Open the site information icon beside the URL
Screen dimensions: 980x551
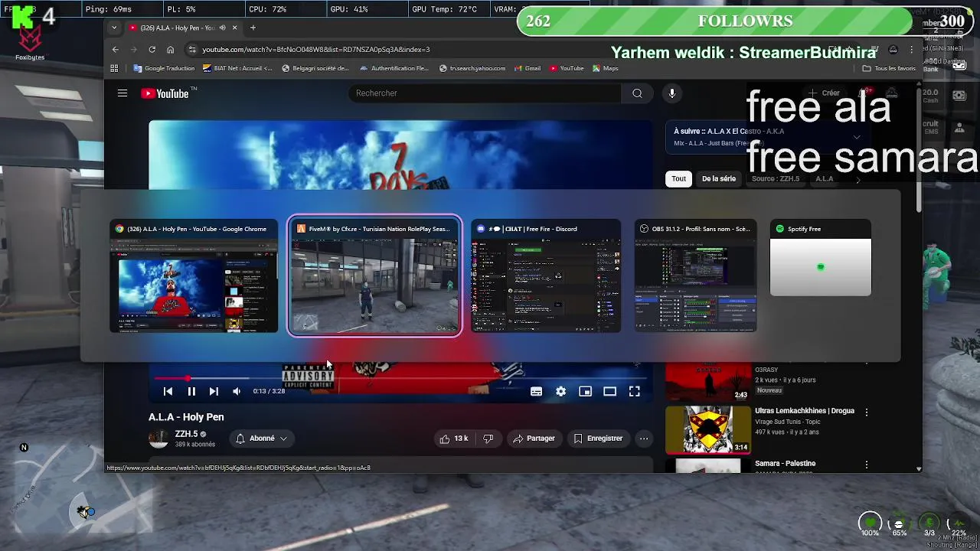tap(192, 50)
